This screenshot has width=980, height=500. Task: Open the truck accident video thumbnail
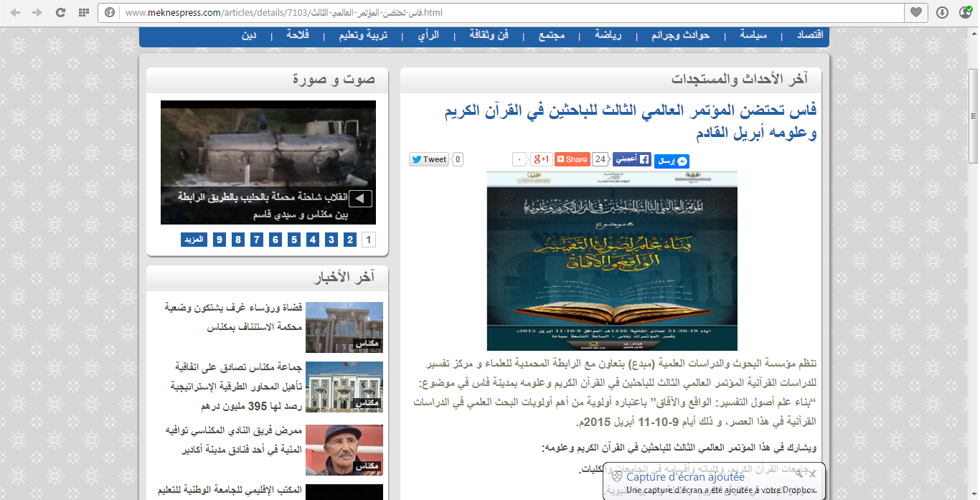tap(268, 162)
